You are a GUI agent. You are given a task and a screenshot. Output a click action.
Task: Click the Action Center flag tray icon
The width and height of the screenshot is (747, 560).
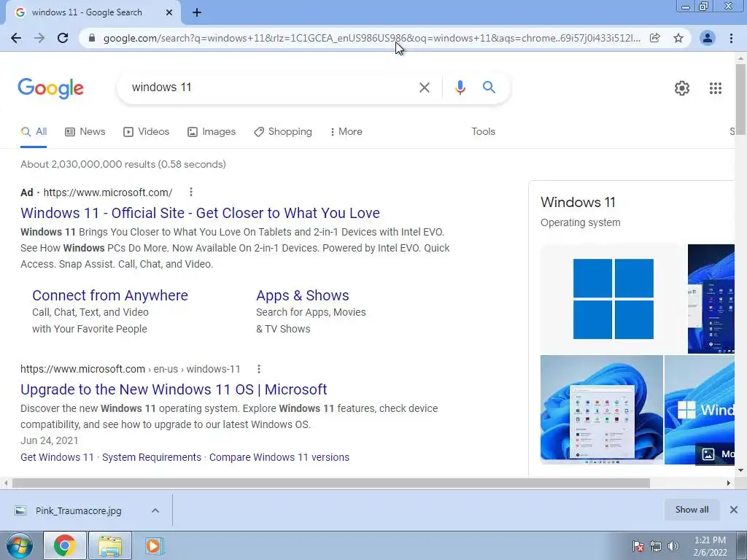point(638,547)
